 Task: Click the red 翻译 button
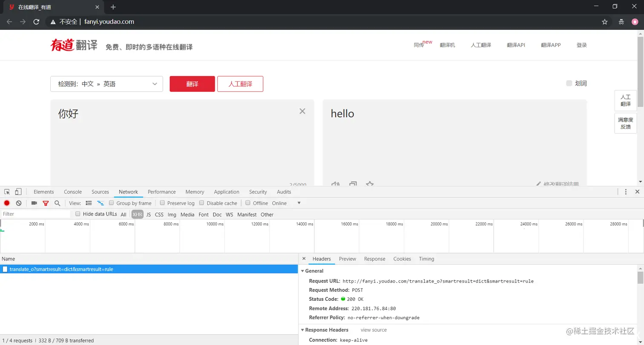pos(192,84)
